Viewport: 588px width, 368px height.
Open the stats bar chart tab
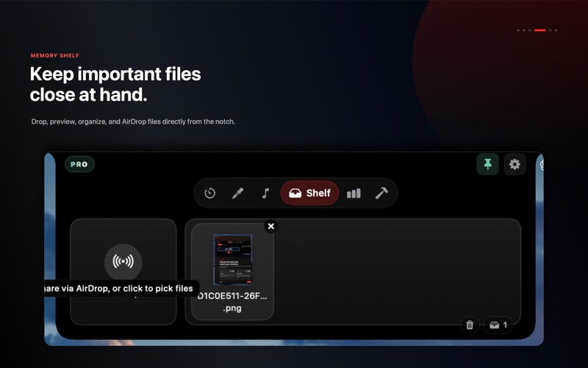pos(354,193)
